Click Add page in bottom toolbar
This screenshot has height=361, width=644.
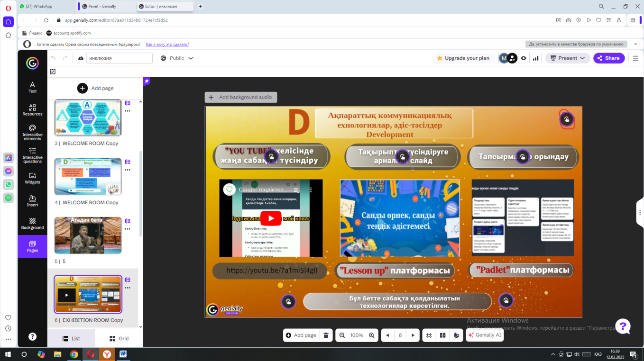[x=301, y=335]
